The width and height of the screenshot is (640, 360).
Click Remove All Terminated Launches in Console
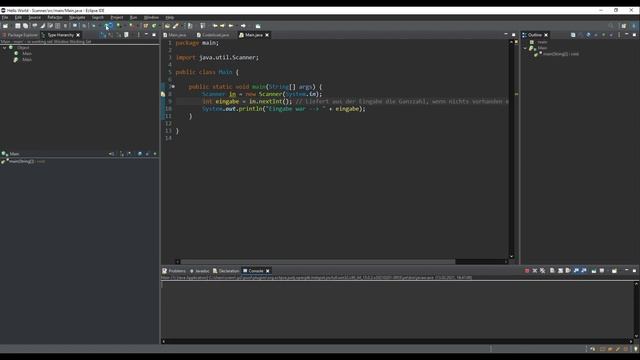pos(542,271)
